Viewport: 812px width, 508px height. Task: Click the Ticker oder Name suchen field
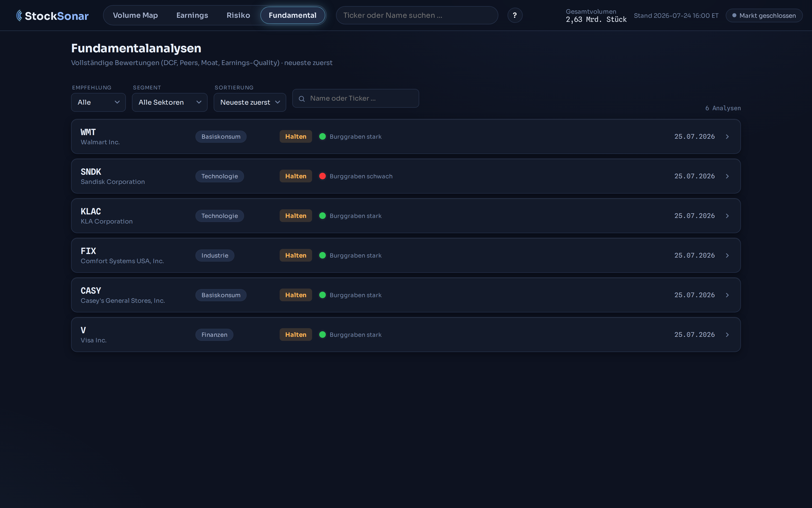tap(417, 15)
